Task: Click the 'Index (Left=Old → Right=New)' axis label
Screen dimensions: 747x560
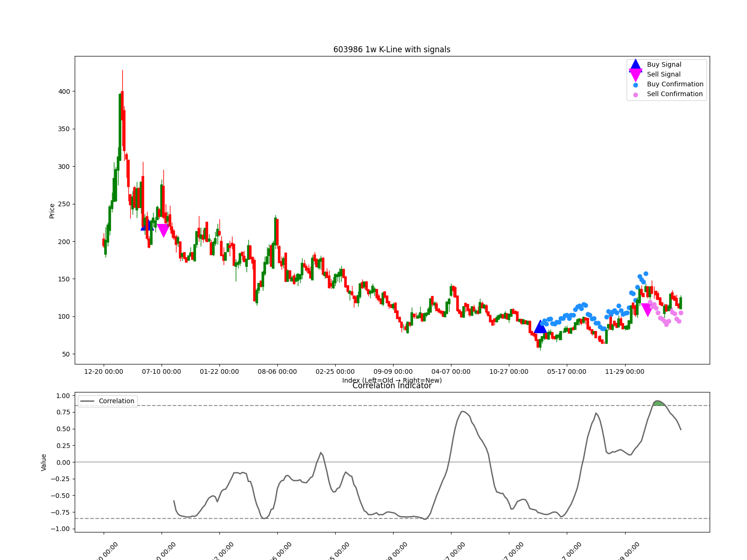Action: click(x=392, y=380)
